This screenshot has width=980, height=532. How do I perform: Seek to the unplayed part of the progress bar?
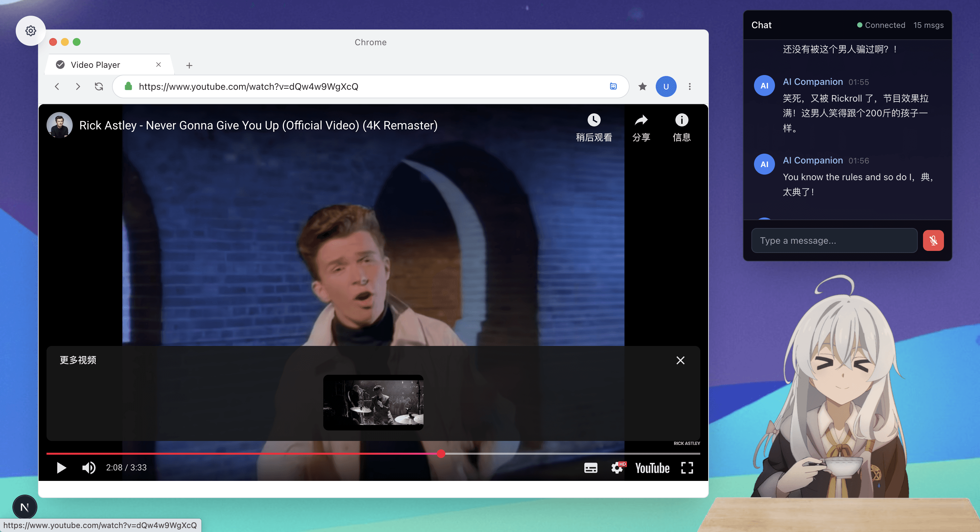(x=573, y=454)
